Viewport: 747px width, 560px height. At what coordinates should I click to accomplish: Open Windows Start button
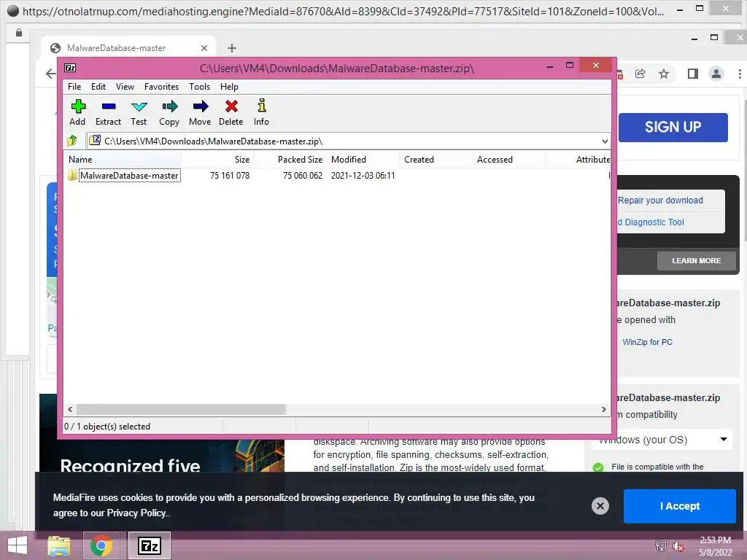pyautogui.click(x=18, y=545)
